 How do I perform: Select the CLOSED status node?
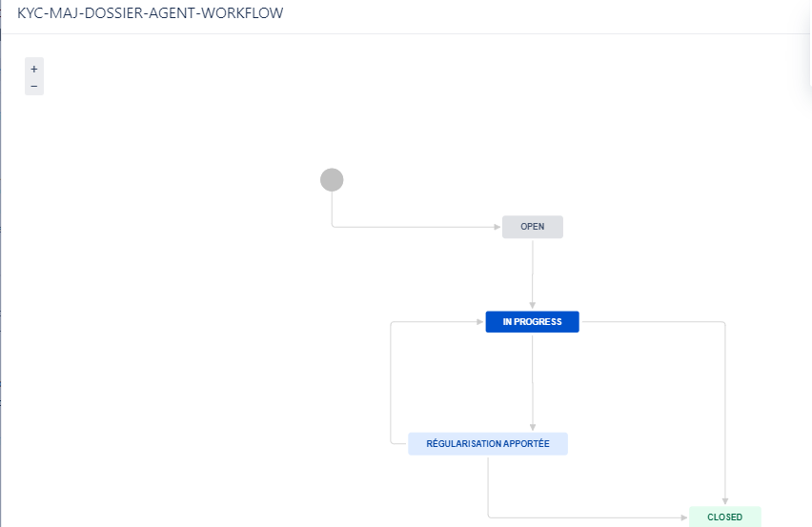(725, 517)
